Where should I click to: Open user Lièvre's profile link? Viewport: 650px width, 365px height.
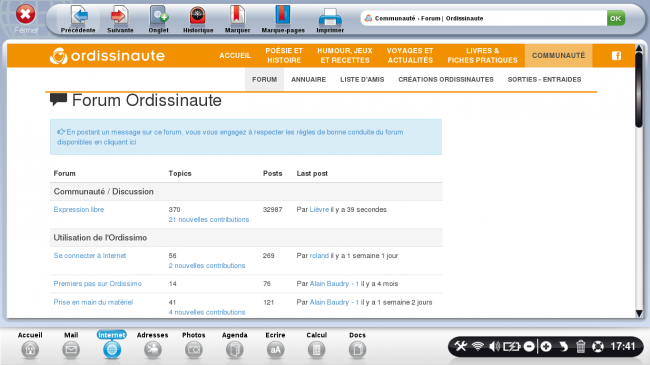click(x=319, y=209)
